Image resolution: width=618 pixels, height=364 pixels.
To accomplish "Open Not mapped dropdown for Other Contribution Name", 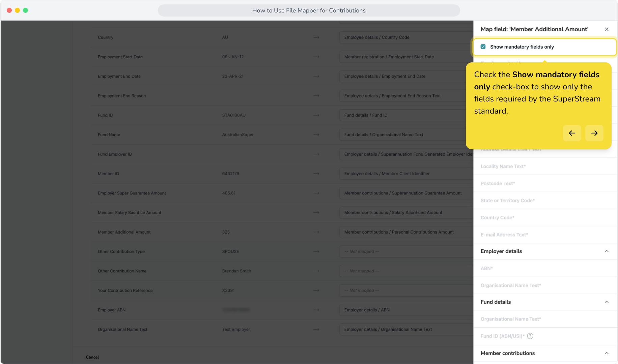I will point(406,271).
